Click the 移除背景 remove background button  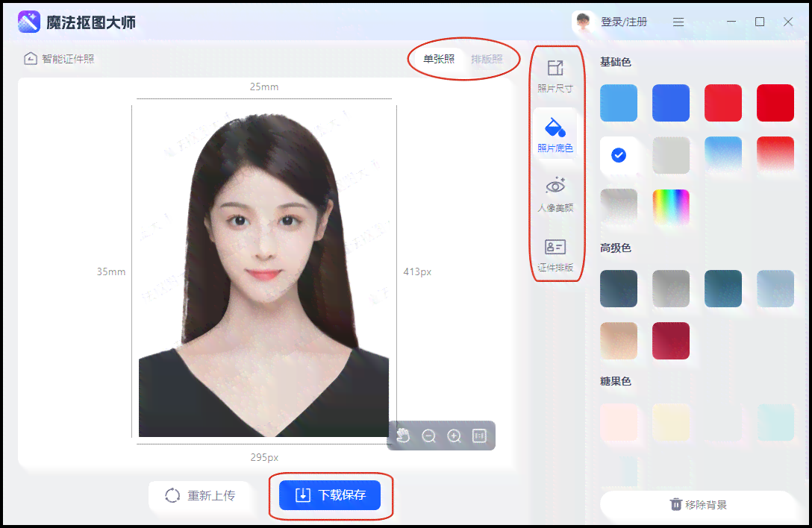pos(698,505)
